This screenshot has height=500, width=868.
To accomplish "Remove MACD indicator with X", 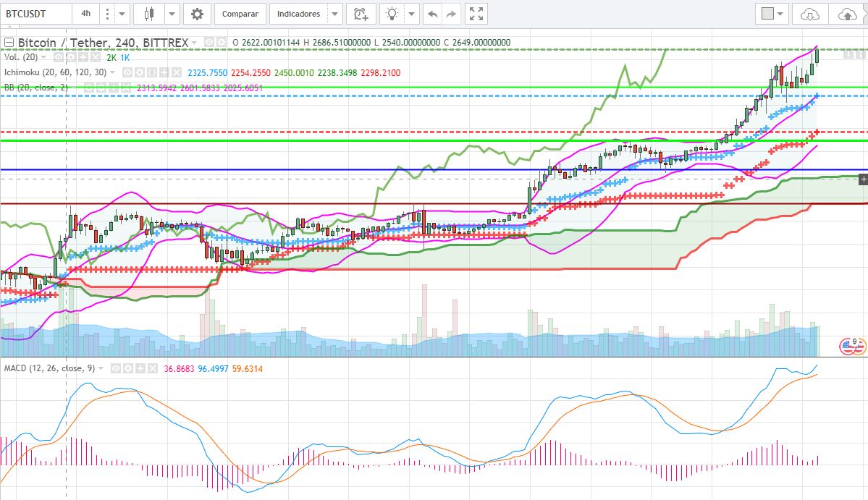I will pyautogui.click(x=152, y=368).
